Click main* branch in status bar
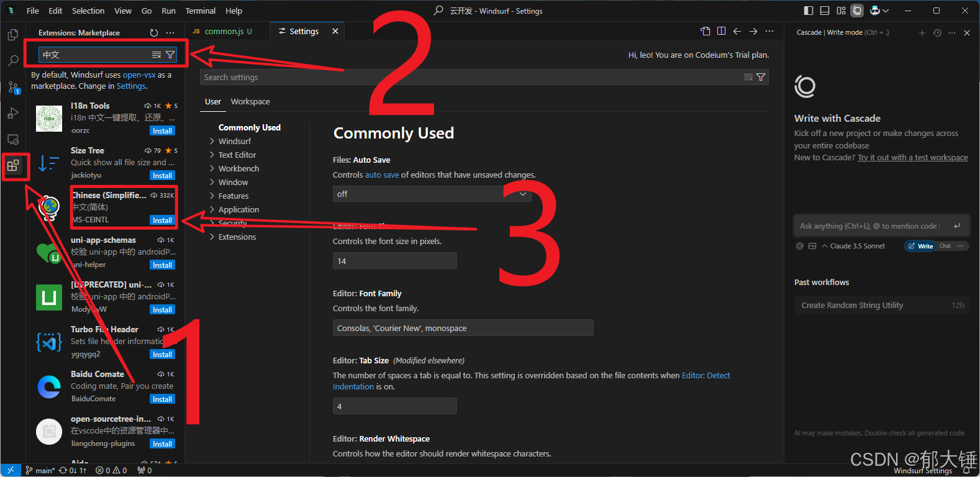Viewport: 980px width, 477px height. click(x=40, y=470)
